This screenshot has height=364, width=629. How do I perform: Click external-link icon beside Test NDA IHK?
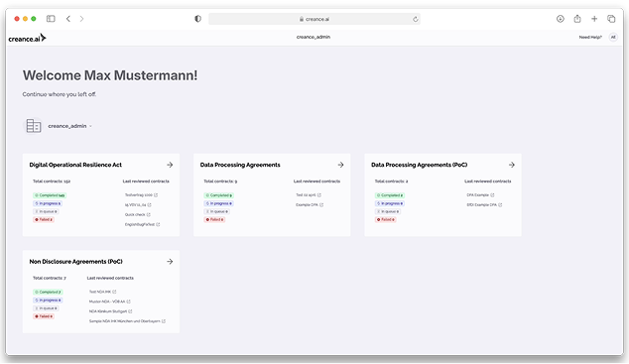114,292
